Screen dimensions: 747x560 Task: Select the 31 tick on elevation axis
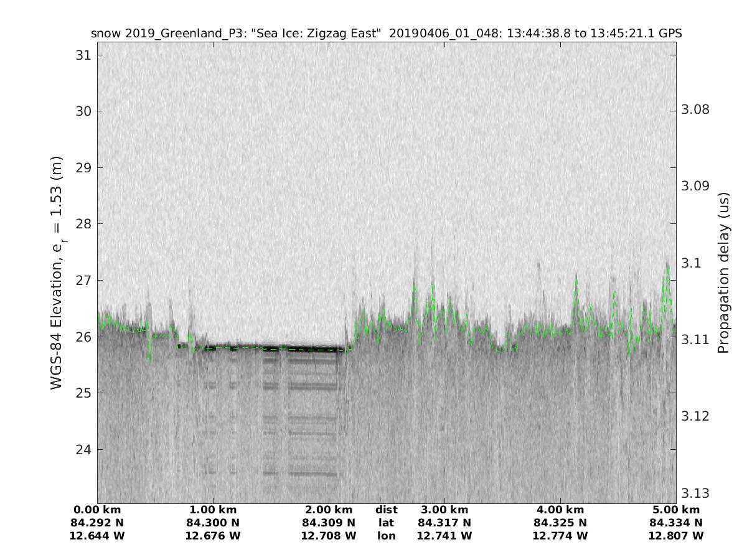(80, 55)
